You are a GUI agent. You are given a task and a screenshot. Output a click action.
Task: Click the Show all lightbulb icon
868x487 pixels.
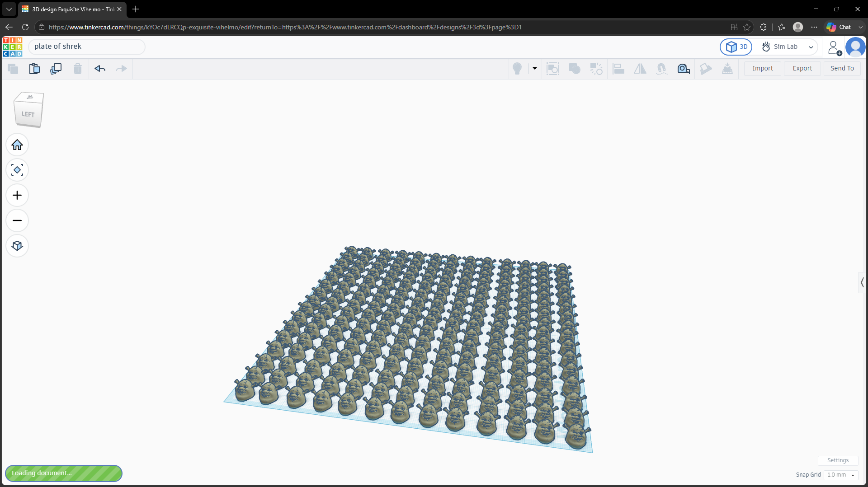pos(517,69)
